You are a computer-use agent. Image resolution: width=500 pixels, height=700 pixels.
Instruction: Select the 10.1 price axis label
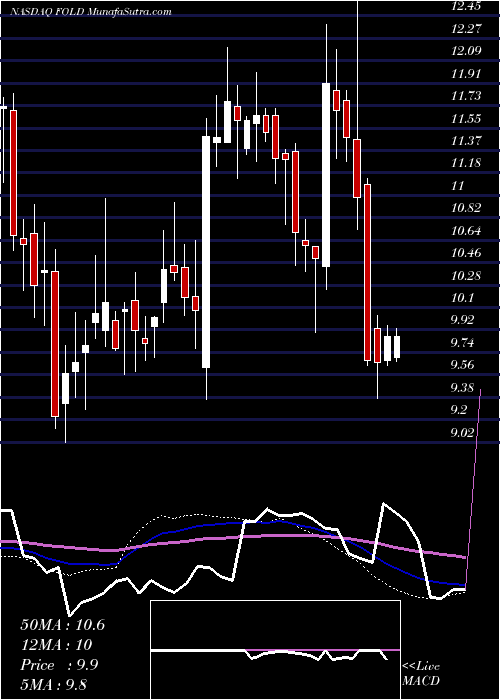(x=463, y=298)
